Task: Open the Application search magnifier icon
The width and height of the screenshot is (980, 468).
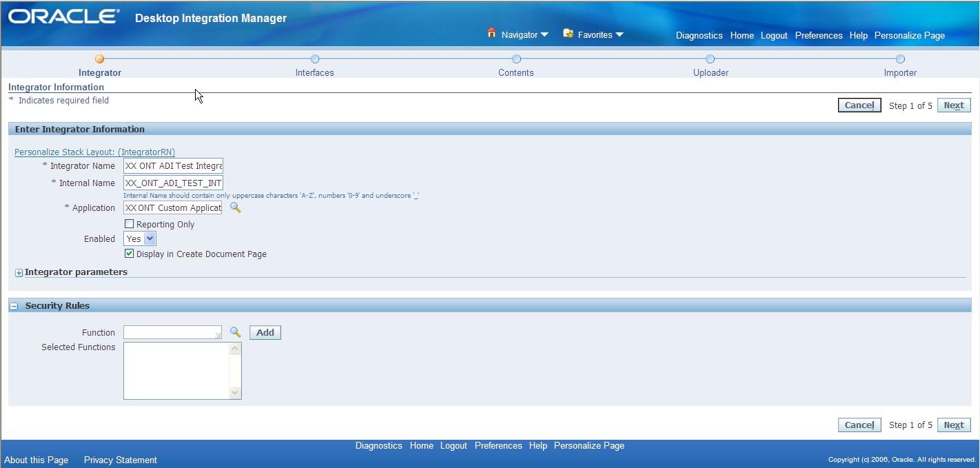Action: coord(235,207)
